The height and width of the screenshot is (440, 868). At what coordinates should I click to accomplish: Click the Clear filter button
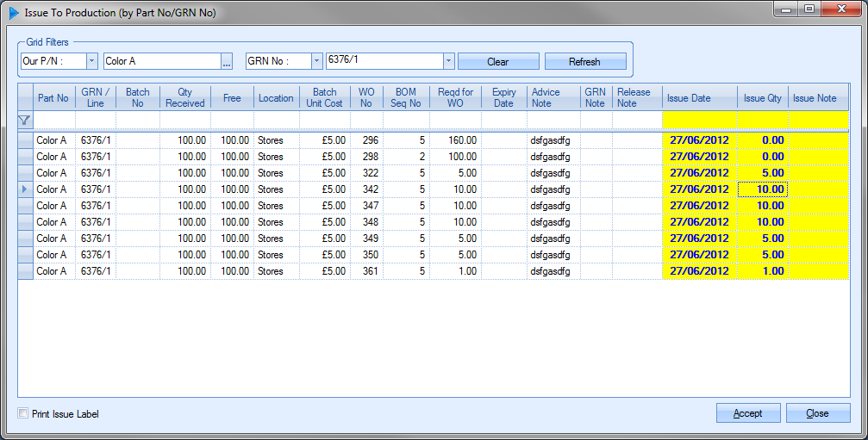(498, 62)
